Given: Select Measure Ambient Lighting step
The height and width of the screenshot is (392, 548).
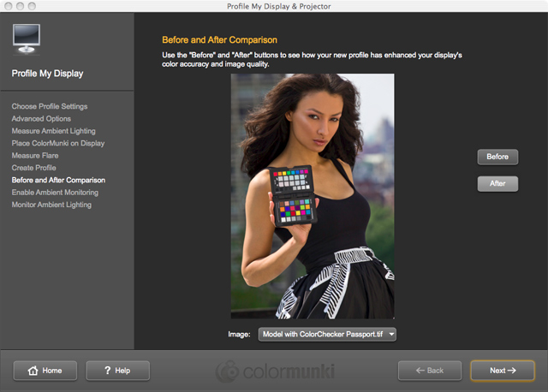Looking at the screenshot, I should [x=53, y=131].
